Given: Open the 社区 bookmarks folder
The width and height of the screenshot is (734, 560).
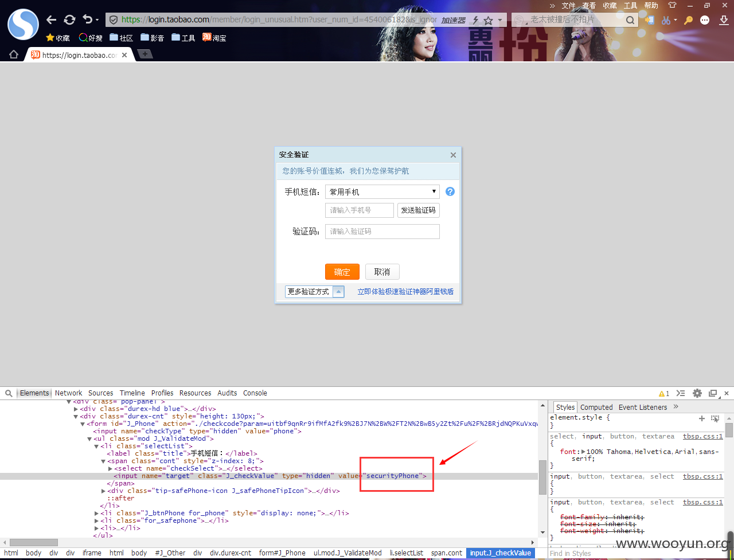Looking at the screenshot, I should pyautogui.click(x=121, y=38).
